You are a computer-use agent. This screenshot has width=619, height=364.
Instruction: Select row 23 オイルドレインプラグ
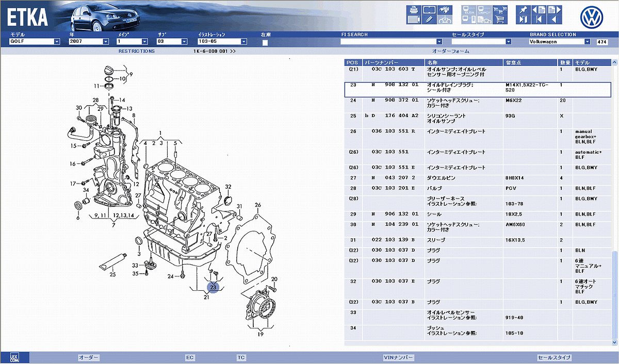[477, 90]
